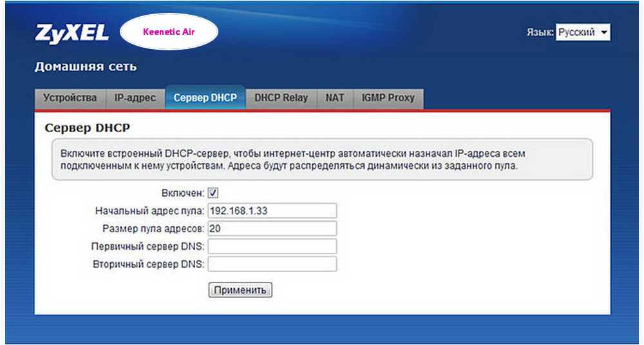The height and width of the screenshot is (345, 644).
Task: Click the Keenetic Air label
Action: pos(169,32)
